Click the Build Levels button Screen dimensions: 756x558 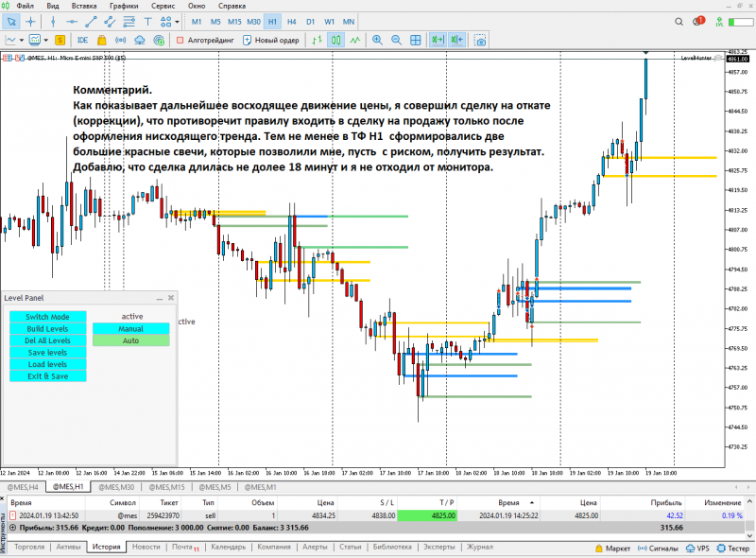click(48, 329)
